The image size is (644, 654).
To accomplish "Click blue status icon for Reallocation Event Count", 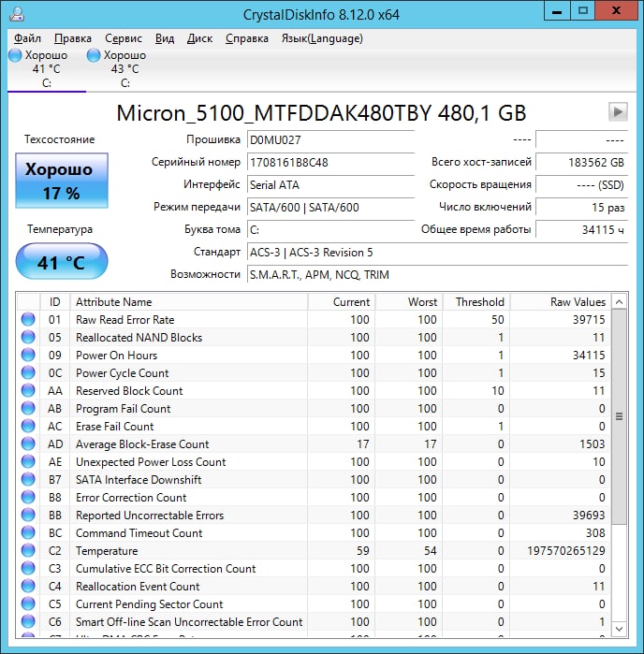I will pyautogui.click(x=28, y=586).
